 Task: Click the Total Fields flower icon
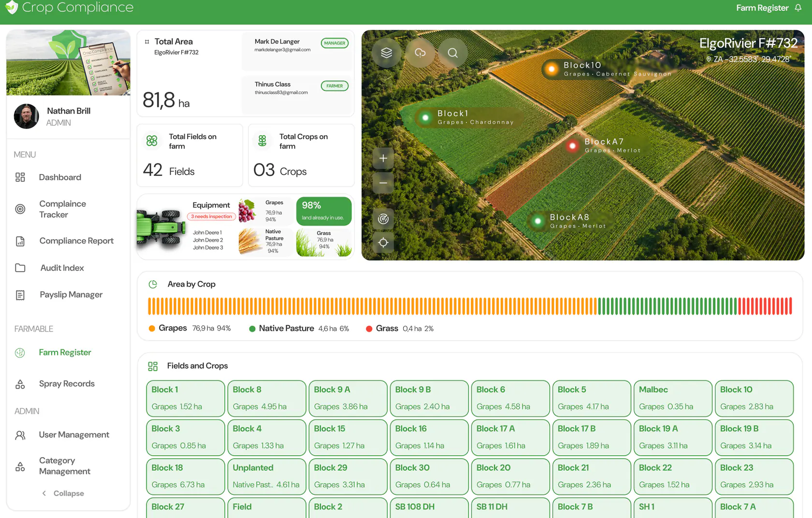152,141
